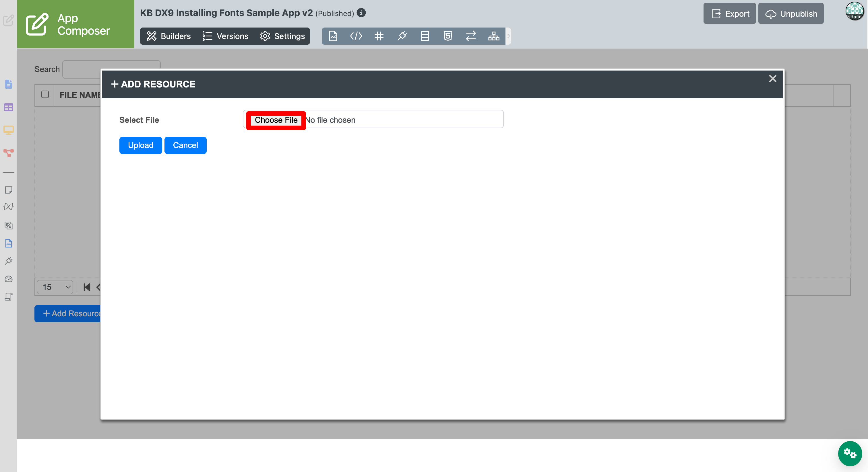868x472 pixels.
Task: Open the code brackets icon in toolbar
Action: click(x=356, y=36)
